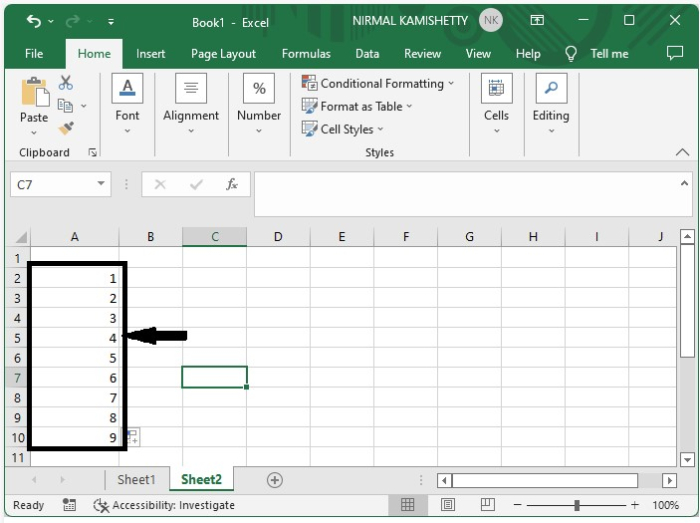The width and height of the screenshot is (700, 523).
Task: Open the Alignment group button
Action: tap(191, 105)
